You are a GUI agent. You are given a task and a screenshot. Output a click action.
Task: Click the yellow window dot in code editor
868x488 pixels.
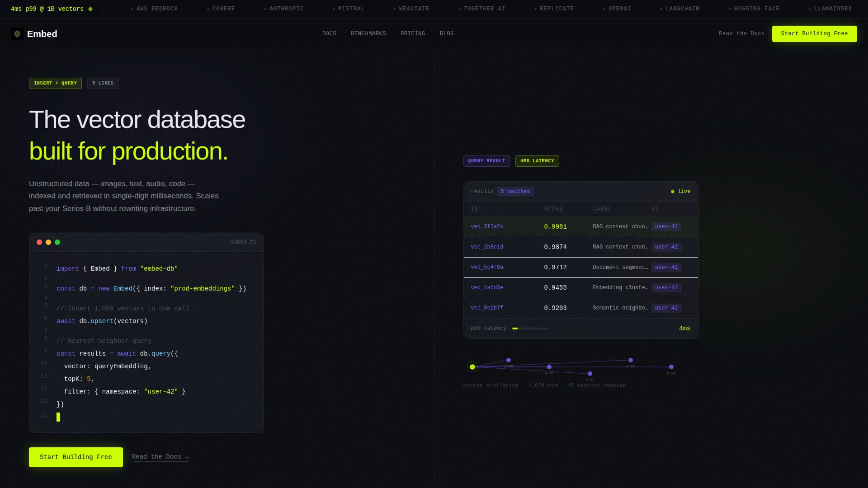[x=48, y=242]
